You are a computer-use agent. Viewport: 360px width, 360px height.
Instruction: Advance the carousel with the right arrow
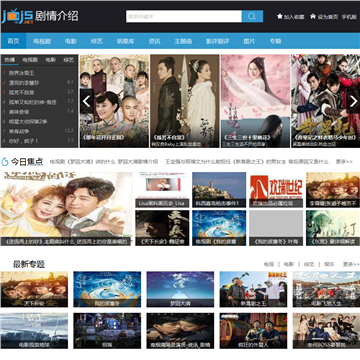point(353,101)
